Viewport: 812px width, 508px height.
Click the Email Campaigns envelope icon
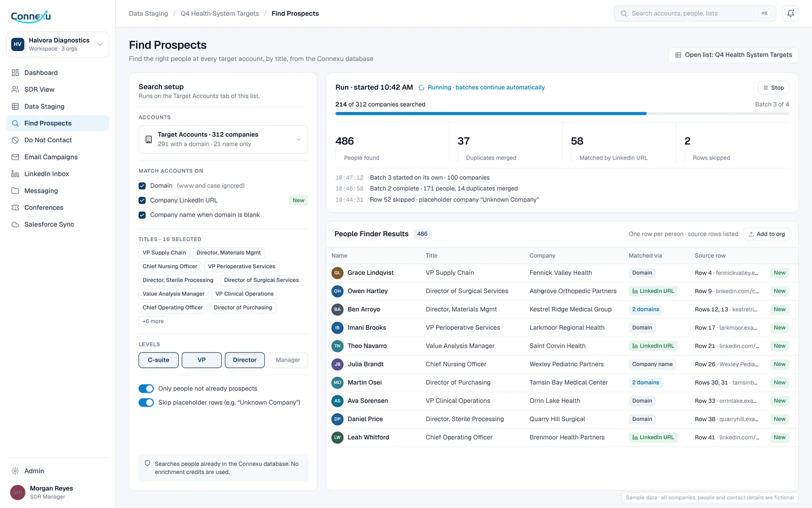point(15,157)
